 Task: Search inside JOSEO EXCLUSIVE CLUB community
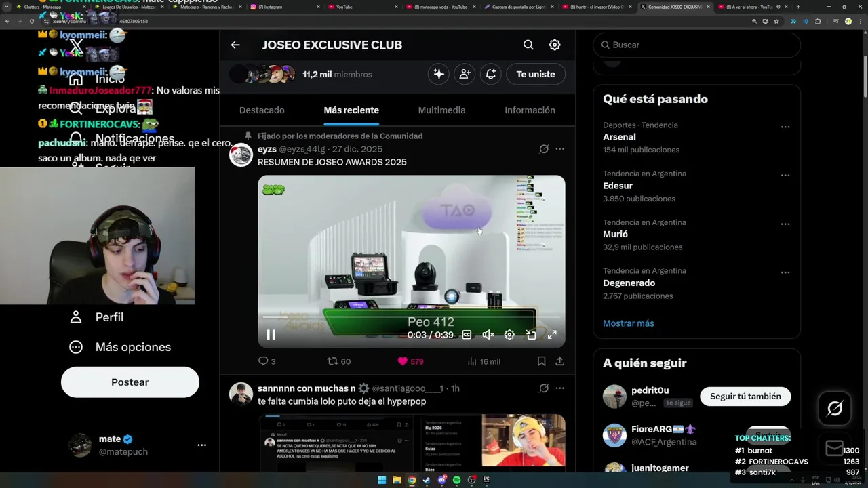coord(528,45)
